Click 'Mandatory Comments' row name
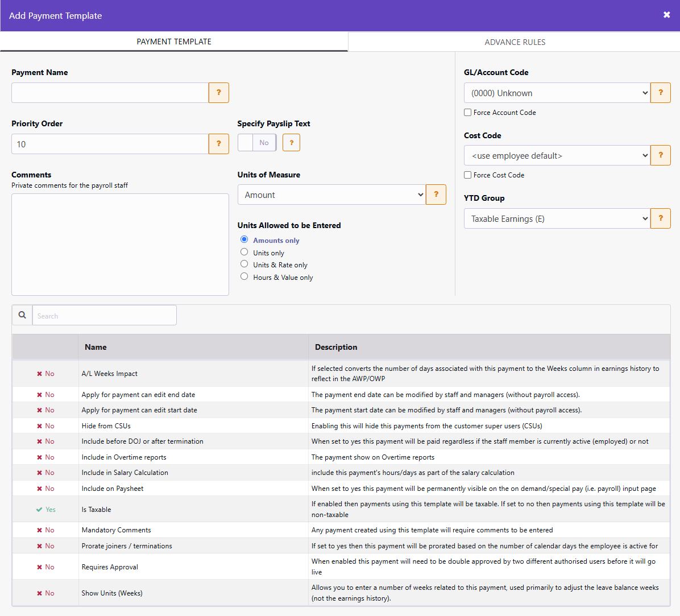Screen dimensions: 680x616 pos(116,530)
